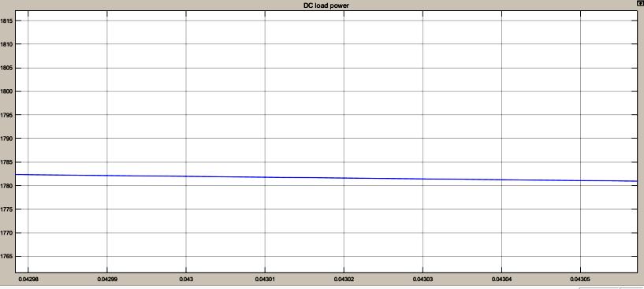The width and height of the screenshot is (644, 289).
Task: Click the 0.04304 x-axis tick label
Action: (x=501, y=279)
